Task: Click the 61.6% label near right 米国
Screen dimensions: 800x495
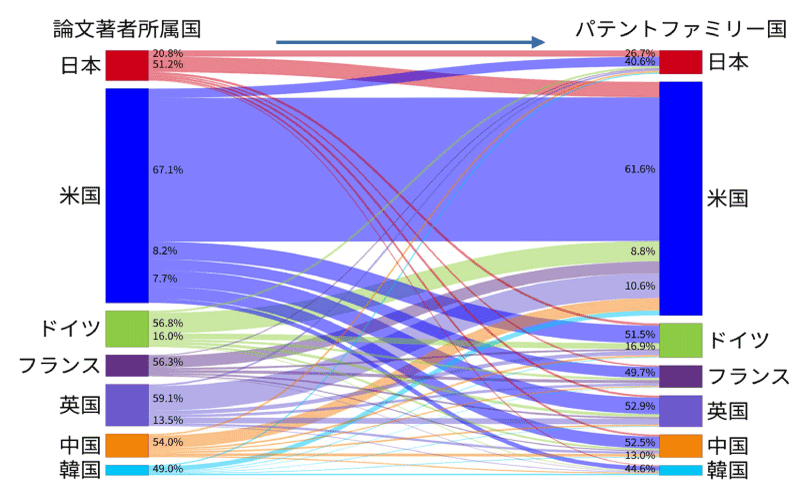Action: tap(639, 170)
